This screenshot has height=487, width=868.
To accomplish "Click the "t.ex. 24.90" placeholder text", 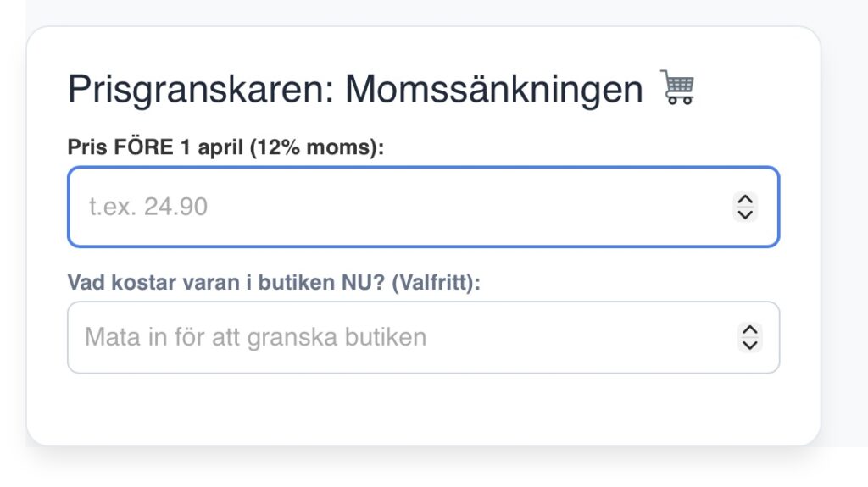I will [x=148, y=207].
